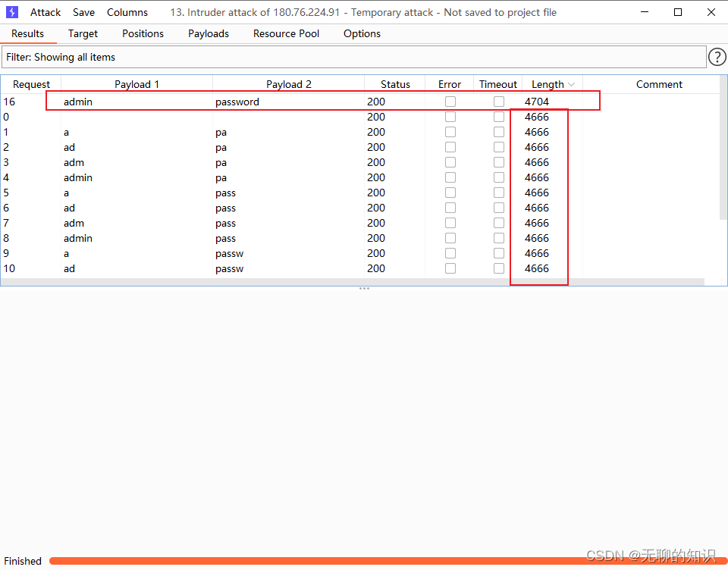This screenshot has width=728, height=570.
Task: Select 'ad' payload in request 2
Action: click(69, 148)
